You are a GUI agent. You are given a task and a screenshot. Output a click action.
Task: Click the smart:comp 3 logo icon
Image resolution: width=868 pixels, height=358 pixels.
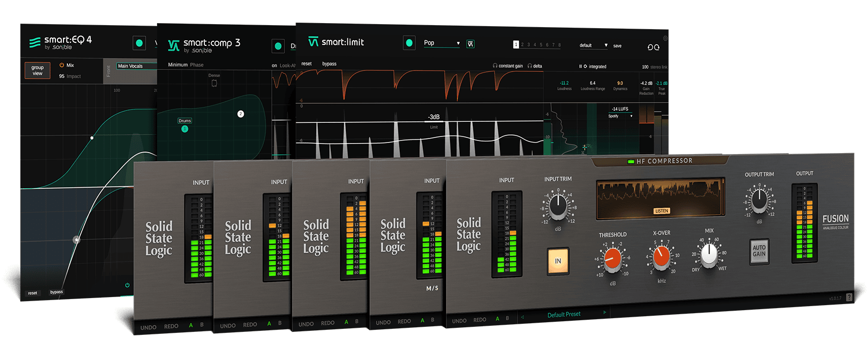click(174, 46)
